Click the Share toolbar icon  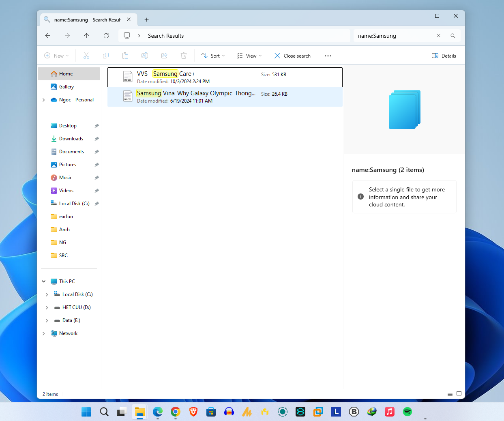coord(164,56)
